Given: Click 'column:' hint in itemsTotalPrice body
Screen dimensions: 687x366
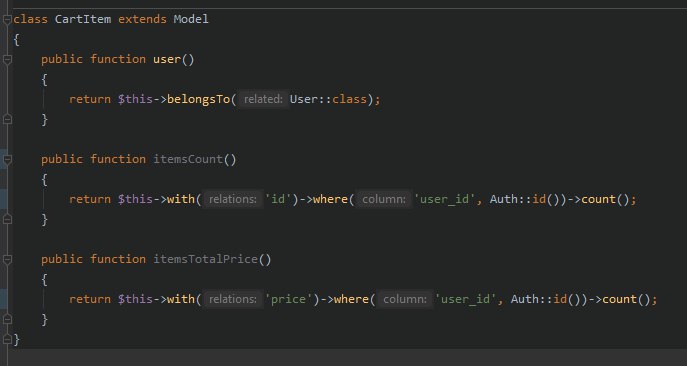Looking at the screenshot, I should (405, 299).
